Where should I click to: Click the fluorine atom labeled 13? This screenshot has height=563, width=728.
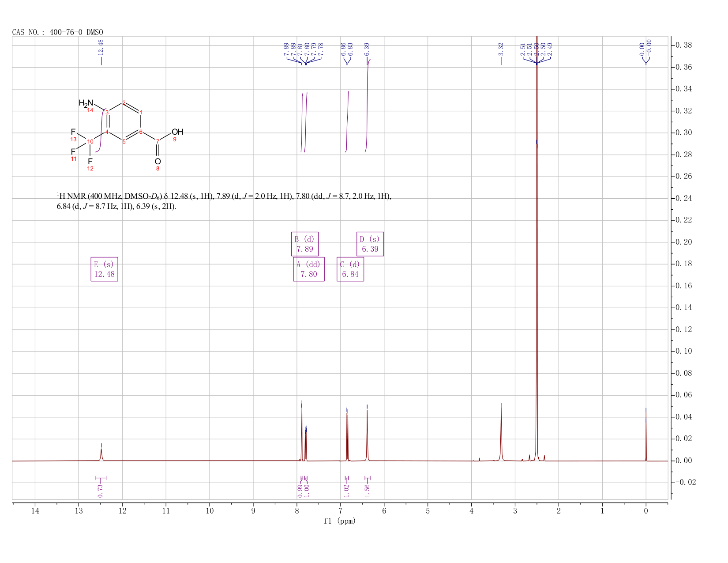point(73,132)
